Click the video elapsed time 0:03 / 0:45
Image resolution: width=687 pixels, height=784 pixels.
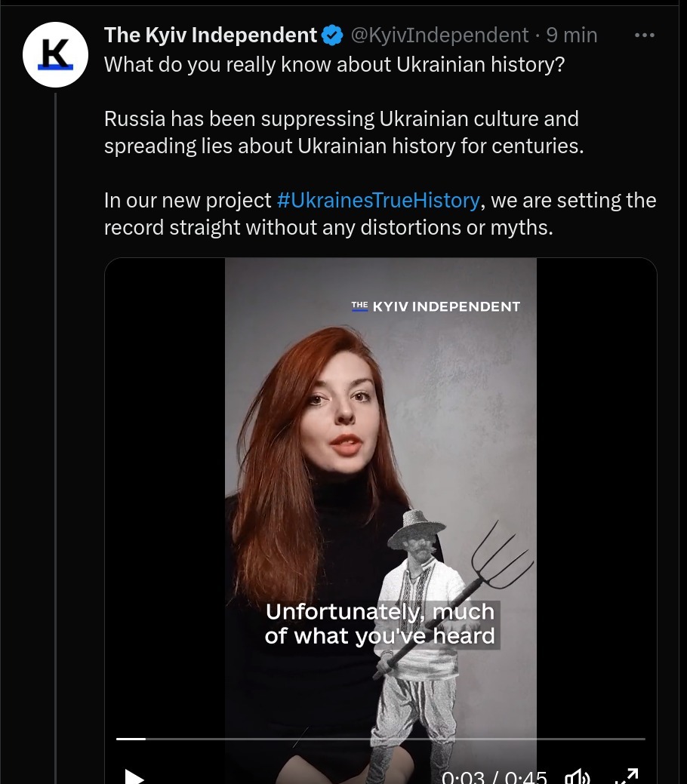pyautogui.click(x=494, y=776)
